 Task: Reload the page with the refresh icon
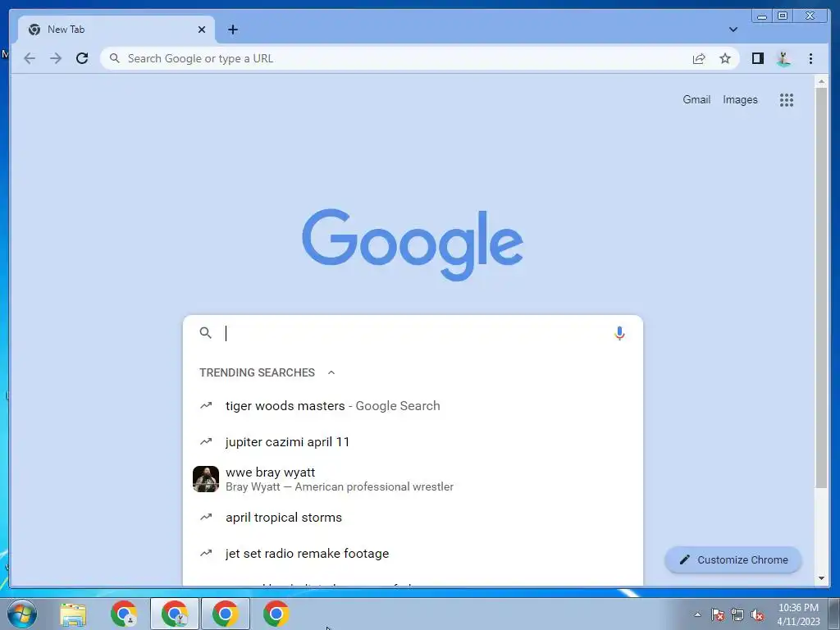(x=82, y=58)
